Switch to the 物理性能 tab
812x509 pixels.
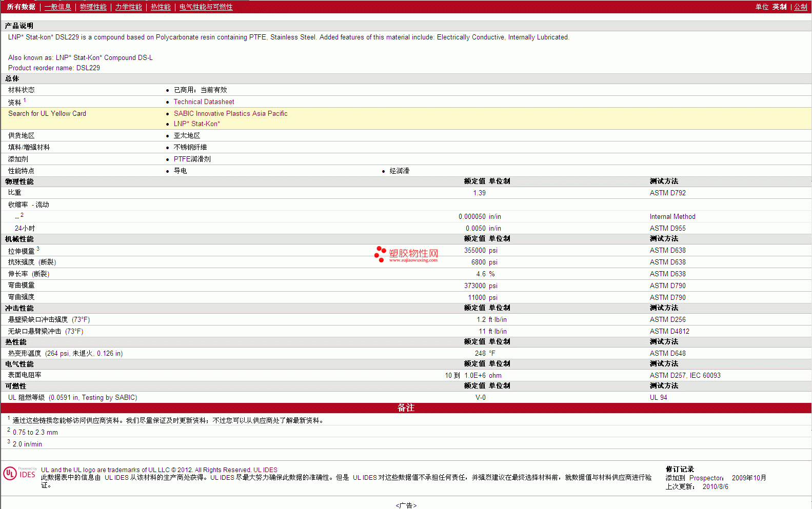point(93,7)
